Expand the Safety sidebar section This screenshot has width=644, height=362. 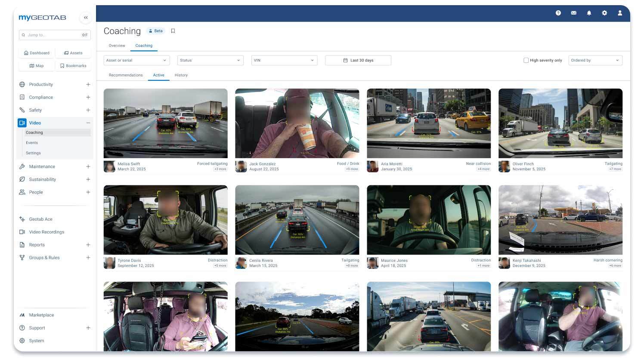[x=88, y=110]
